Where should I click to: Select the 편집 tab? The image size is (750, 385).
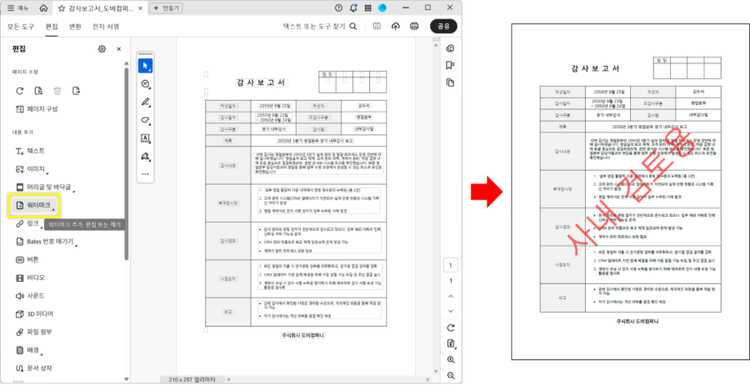52,26
